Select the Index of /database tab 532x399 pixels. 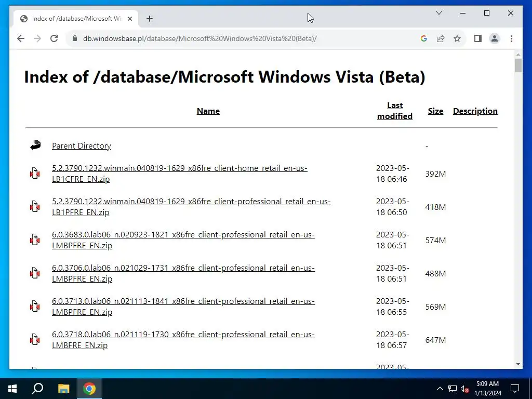[x=76, y=19]
